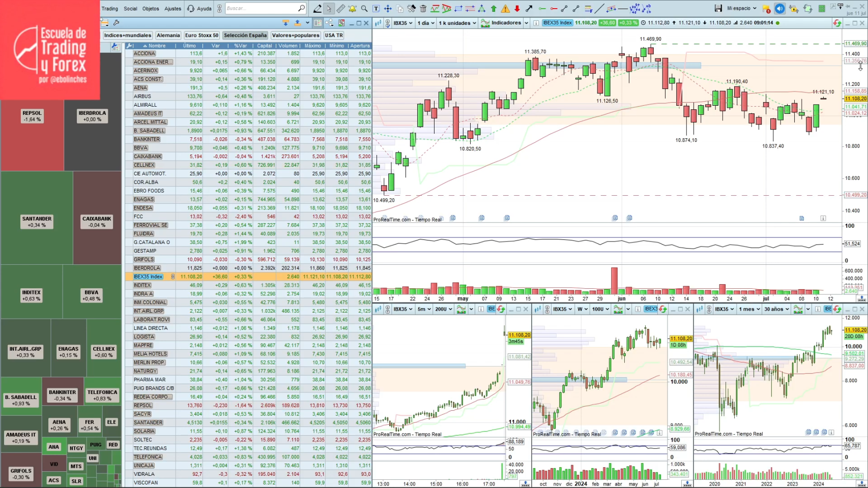This screenshot has height=488, width=868.
Task: Create an alert with the bell icon
Action: (352, 9)
